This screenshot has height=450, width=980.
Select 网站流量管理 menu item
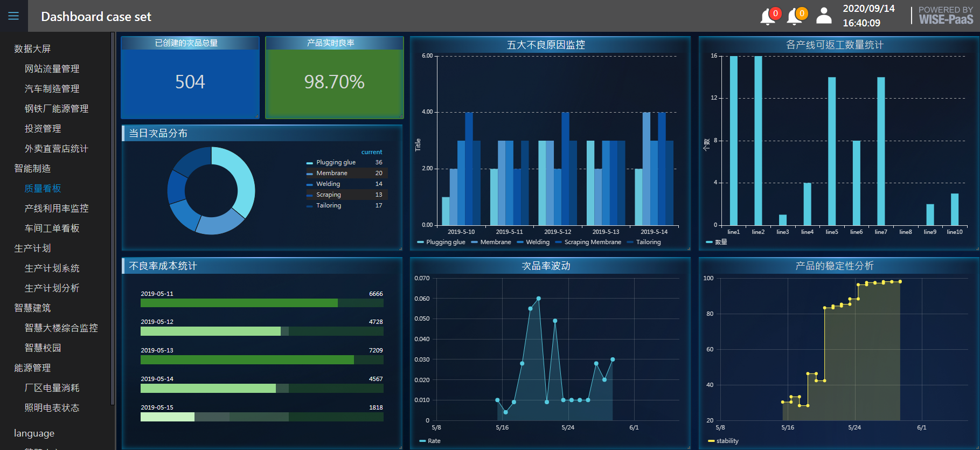point(52,68)
